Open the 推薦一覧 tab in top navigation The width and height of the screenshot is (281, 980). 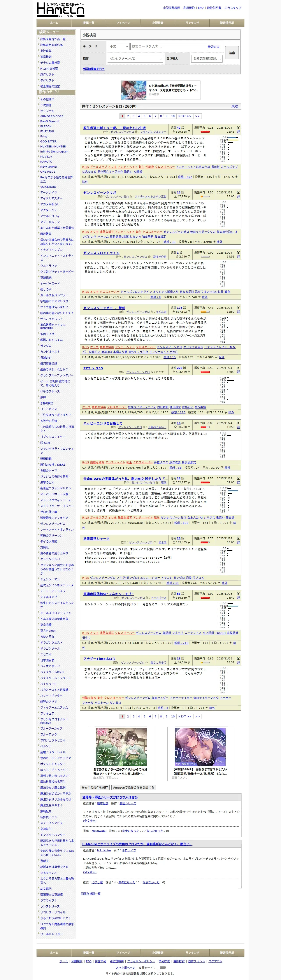(89, 23)
